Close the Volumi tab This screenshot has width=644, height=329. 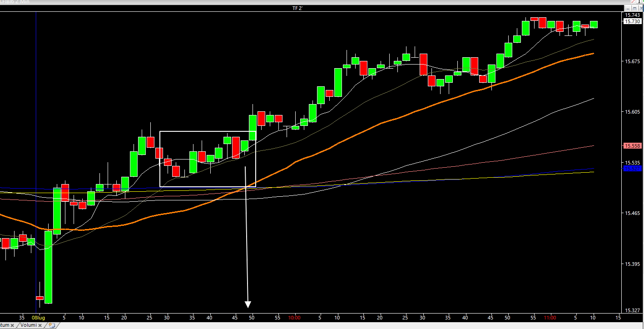40,325
